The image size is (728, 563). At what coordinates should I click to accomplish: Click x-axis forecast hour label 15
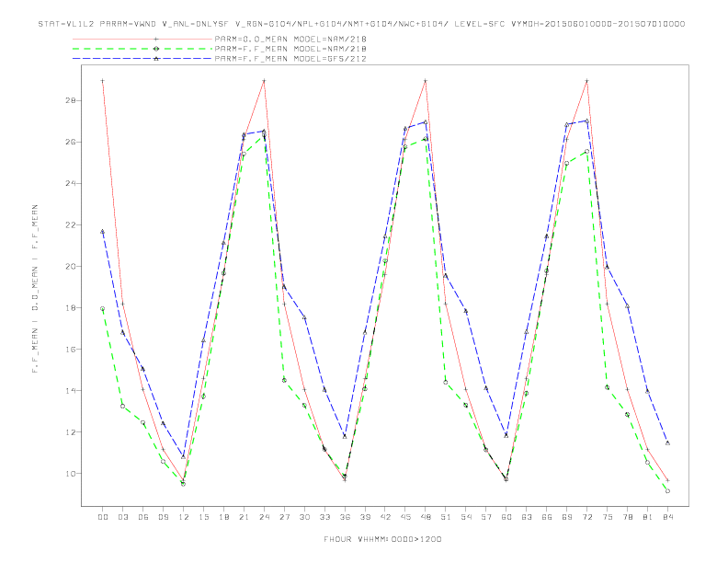pyautogui.click(x=203, y=517)
